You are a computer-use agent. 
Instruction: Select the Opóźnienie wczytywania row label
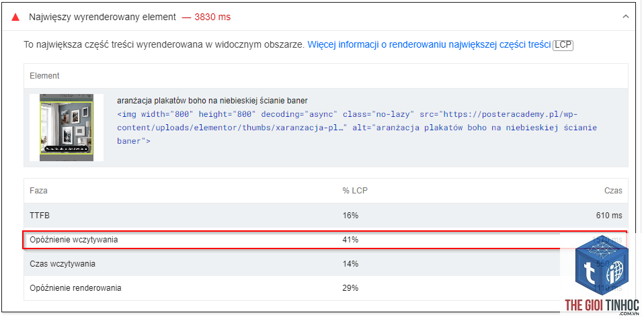(74, 240)
